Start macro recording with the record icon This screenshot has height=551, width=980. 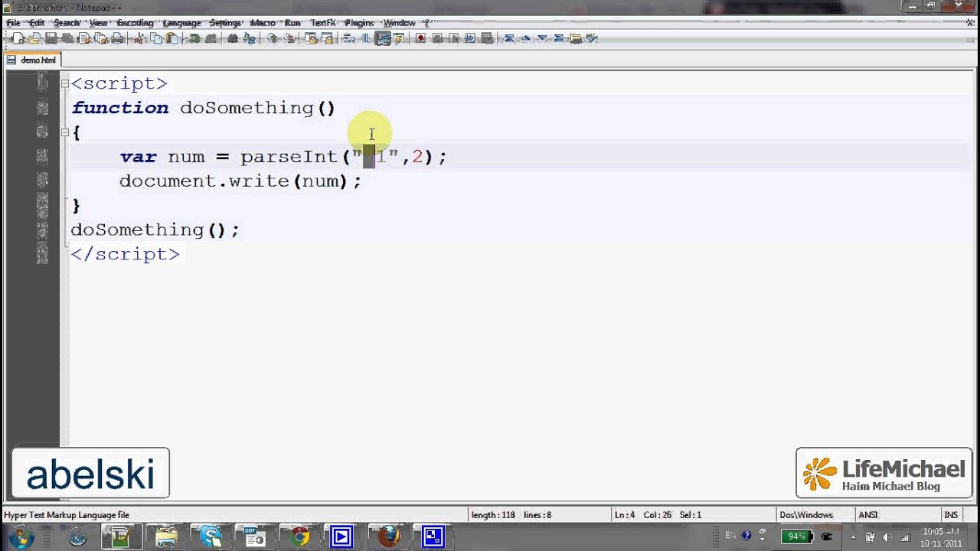(420, 38)
